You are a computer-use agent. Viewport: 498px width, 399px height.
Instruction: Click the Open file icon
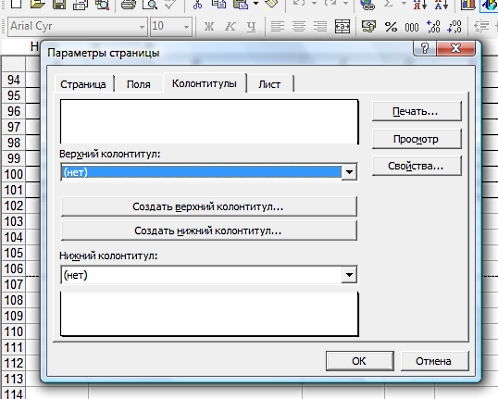pos(37,4)
